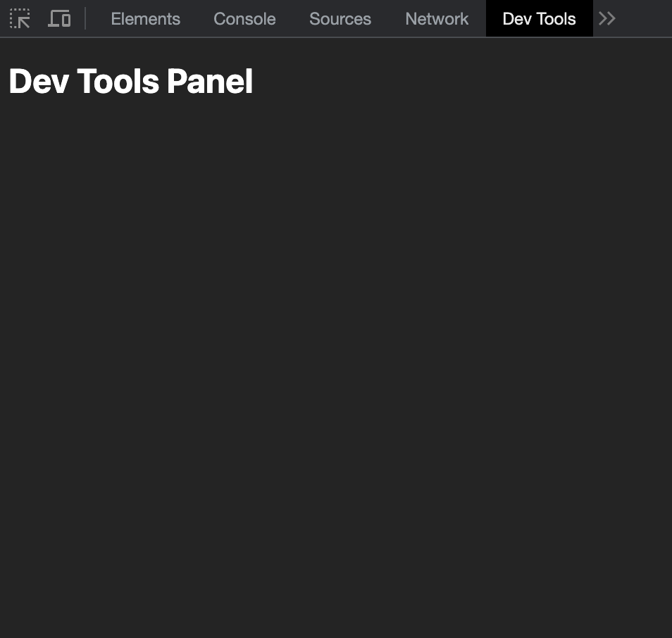Select the Sources tab
This screenshot has width=672, height=638.
340,18
